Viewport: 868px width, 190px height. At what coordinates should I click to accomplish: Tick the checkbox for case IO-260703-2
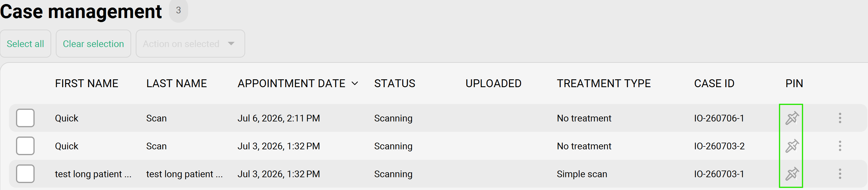tap(25, 146)
